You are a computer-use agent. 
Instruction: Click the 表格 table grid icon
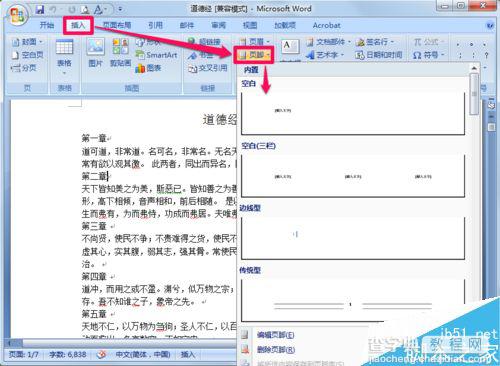tap(64, 47)
